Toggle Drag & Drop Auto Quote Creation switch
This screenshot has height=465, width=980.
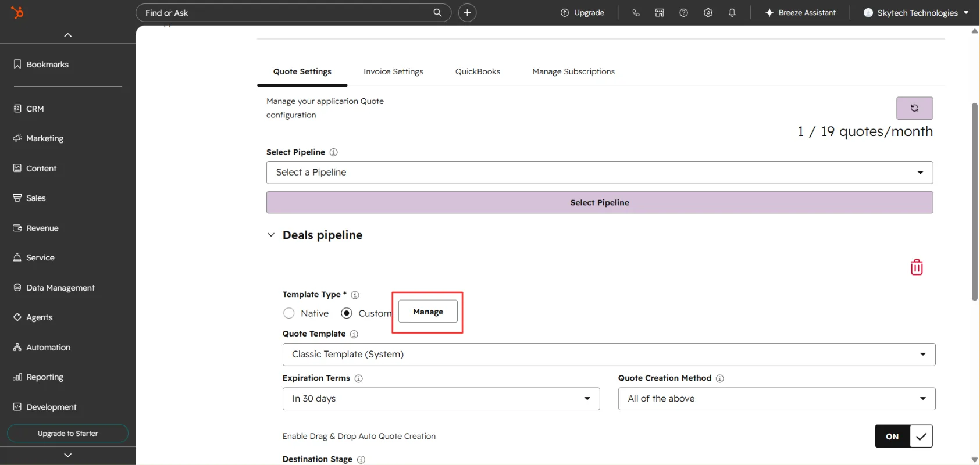click(903, 437)
